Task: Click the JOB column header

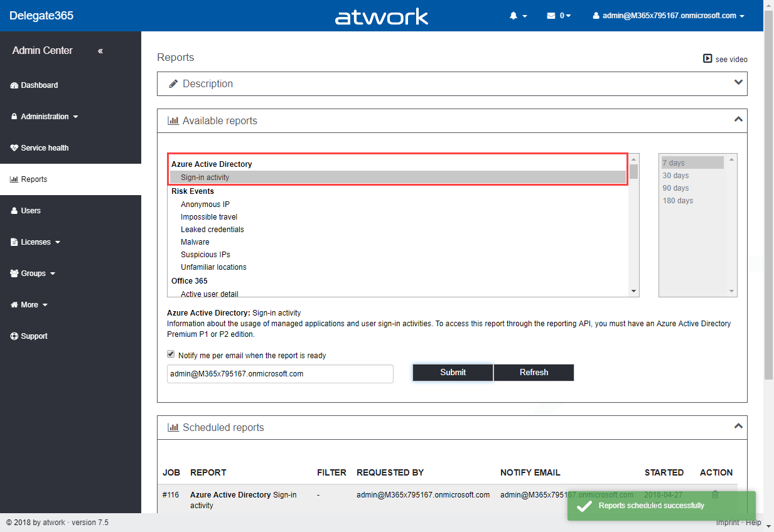Action: 171,472
